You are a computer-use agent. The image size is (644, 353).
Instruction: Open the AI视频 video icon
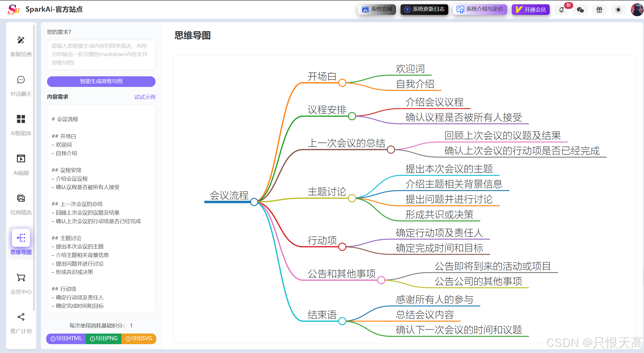(x=21, y=159)
